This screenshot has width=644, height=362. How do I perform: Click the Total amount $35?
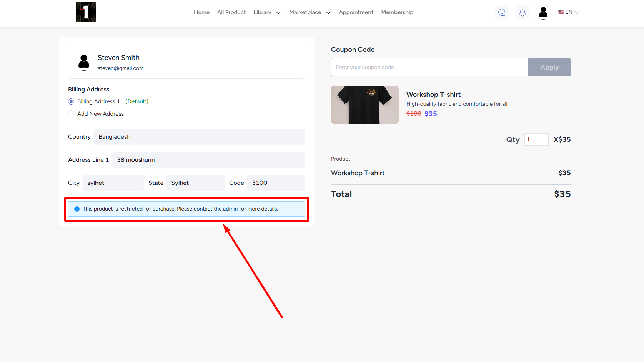pyautogui.click(x=562, y=194)
